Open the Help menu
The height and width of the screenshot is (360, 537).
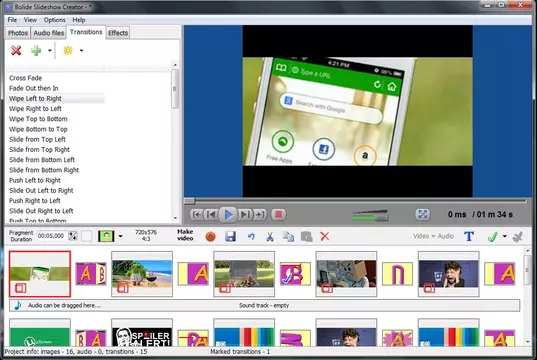pyautogui.click(x=79, y=20)
